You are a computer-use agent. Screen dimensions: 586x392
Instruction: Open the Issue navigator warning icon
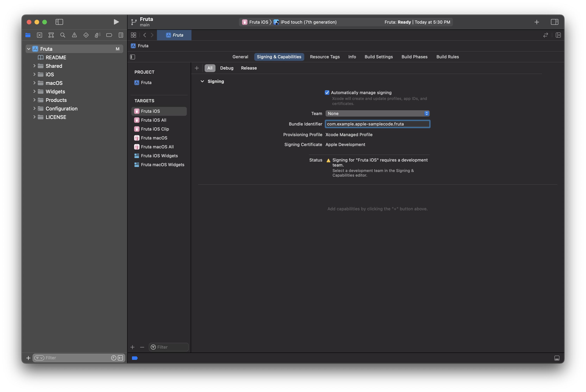pos(74,35)
